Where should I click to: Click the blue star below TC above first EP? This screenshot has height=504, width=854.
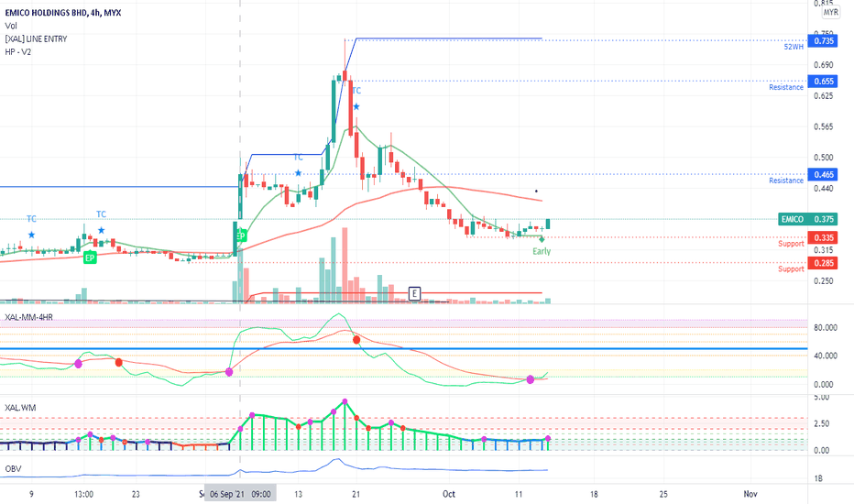click(102, 231)
